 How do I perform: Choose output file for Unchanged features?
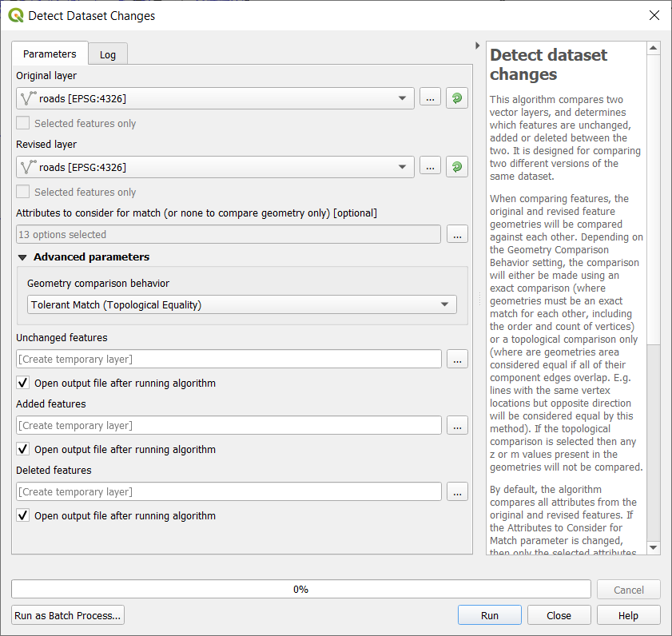pyautogui.click(x=457, y=360)
